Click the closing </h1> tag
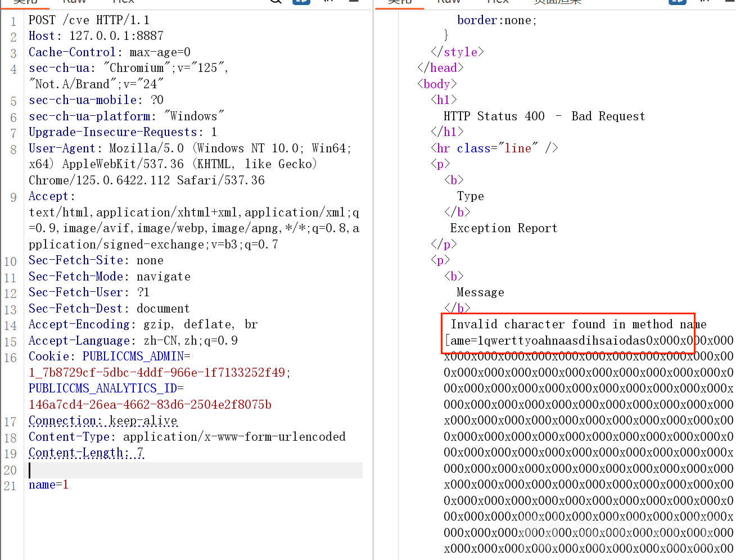736x560 pixels. [447, 132]
